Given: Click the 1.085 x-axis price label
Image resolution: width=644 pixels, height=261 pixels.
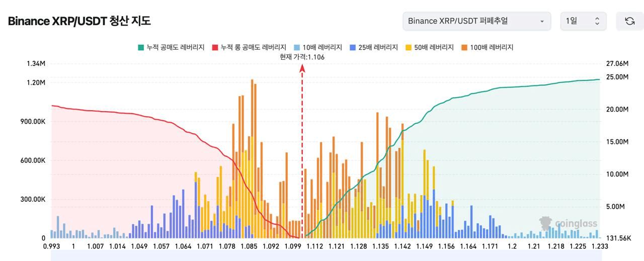Looking at the screenshot, I should pos(249,246).
